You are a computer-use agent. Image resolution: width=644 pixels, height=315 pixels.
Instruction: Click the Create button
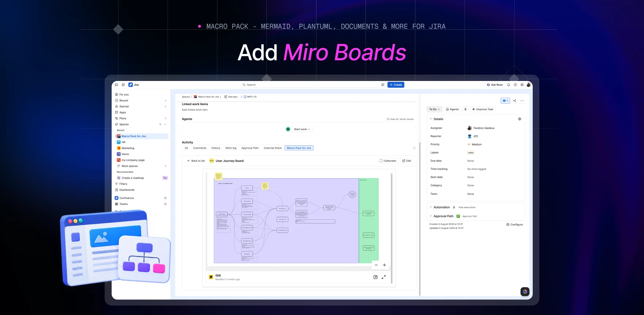coord(396,85)
